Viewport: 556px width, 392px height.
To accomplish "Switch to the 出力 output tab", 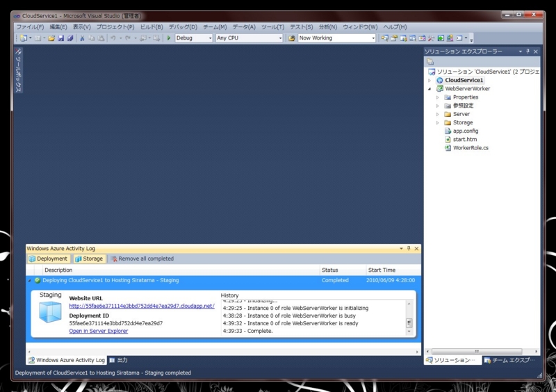I will coord(118,360).
